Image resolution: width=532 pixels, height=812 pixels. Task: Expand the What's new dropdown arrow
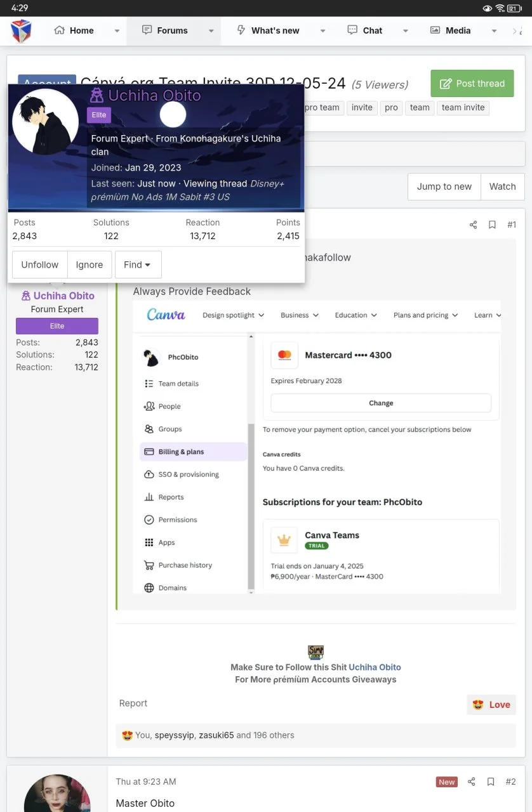point(323,30)
